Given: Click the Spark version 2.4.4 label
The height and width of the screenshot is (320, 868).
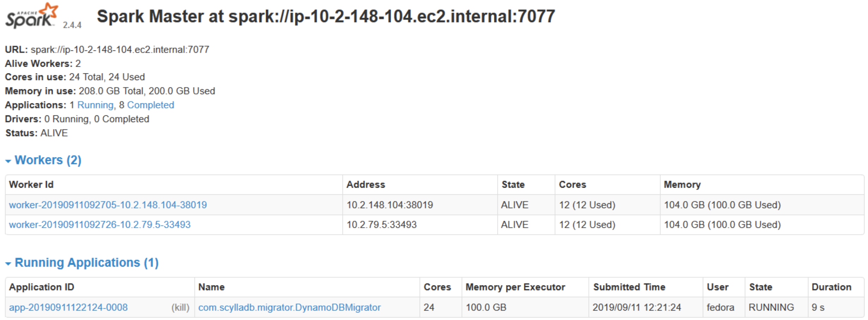Looking at the screenshot, I should (x=72, y=25).
